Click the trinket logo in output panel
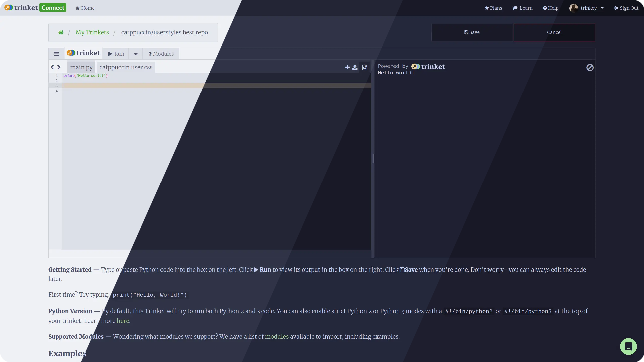Screen dimensions: 644x362 428,67
